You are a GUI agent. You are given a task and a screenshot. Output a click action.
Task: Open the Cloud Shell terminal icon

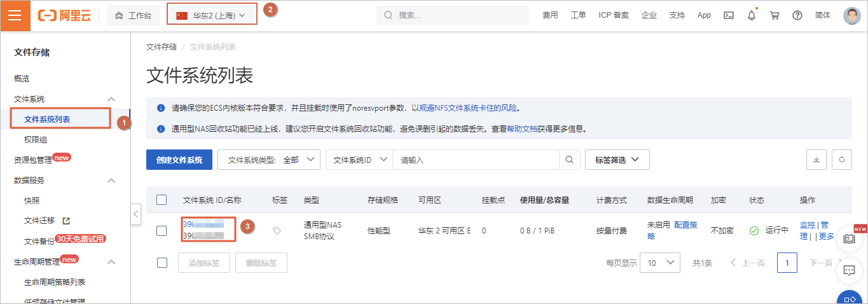click(729, 16)
